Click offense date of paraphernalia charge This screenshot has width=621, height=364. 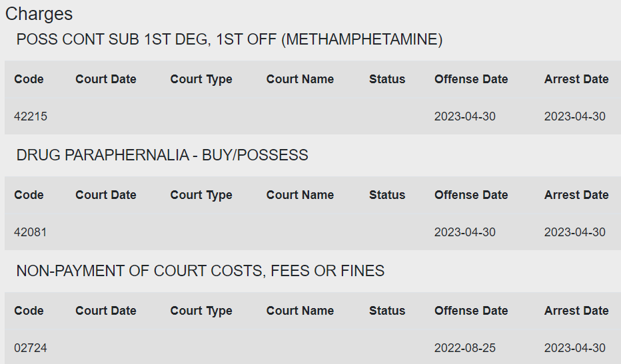464,232
